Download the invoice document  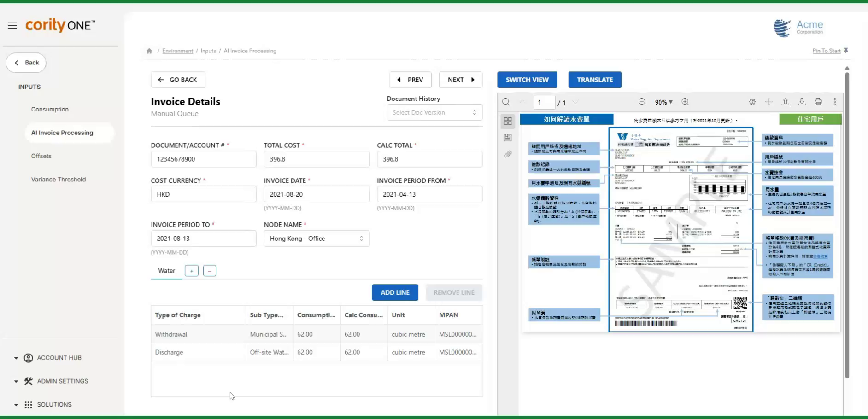pos(802,102)
